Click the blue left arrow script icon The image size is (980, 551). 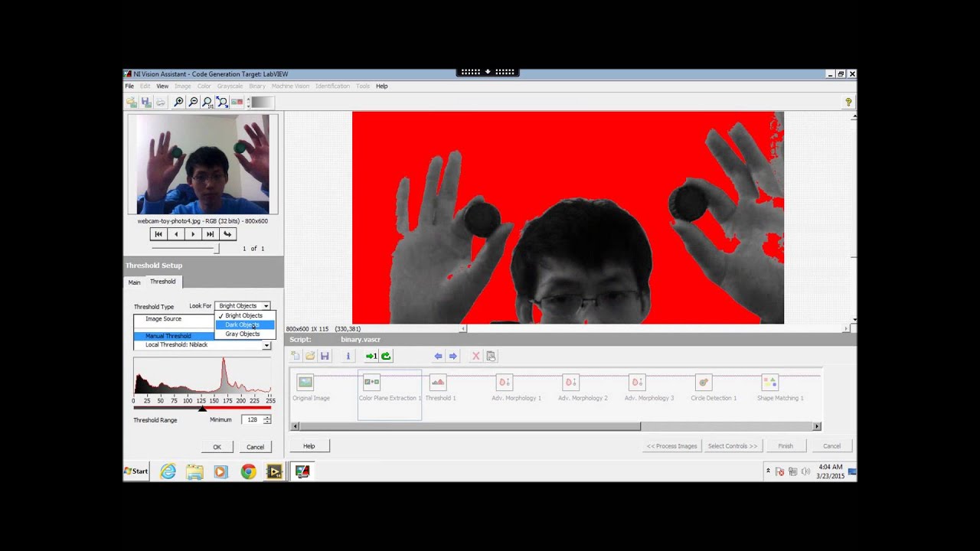[438, 356]
